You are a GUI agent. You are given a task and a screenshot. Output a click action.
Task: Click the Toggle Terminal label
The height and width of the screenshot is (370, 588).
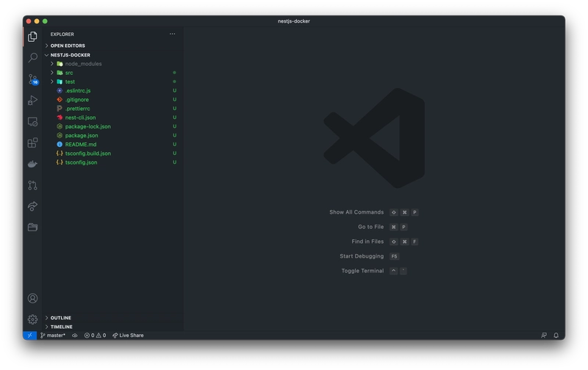tap(362, 270)
